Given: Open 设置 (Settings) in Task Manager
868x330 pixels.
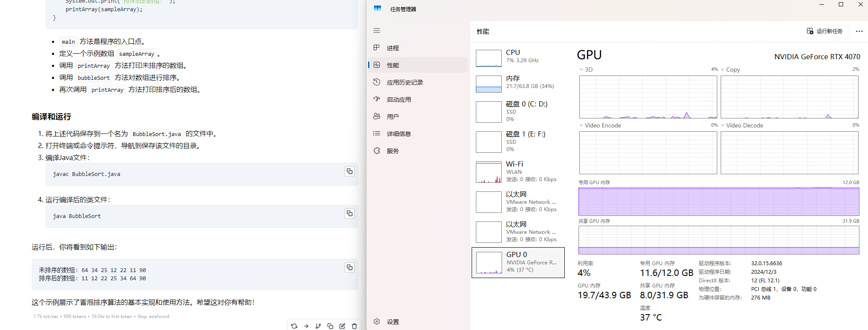Looking at the screenshot, I should click(x=393, y=322).
